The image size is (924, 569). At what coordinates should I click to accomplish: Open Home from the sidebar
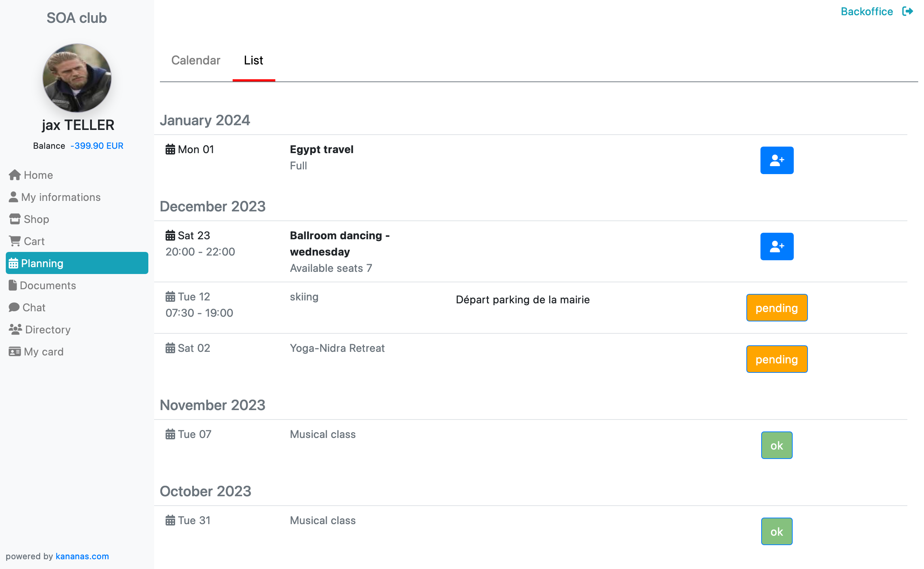click(31, 175)
